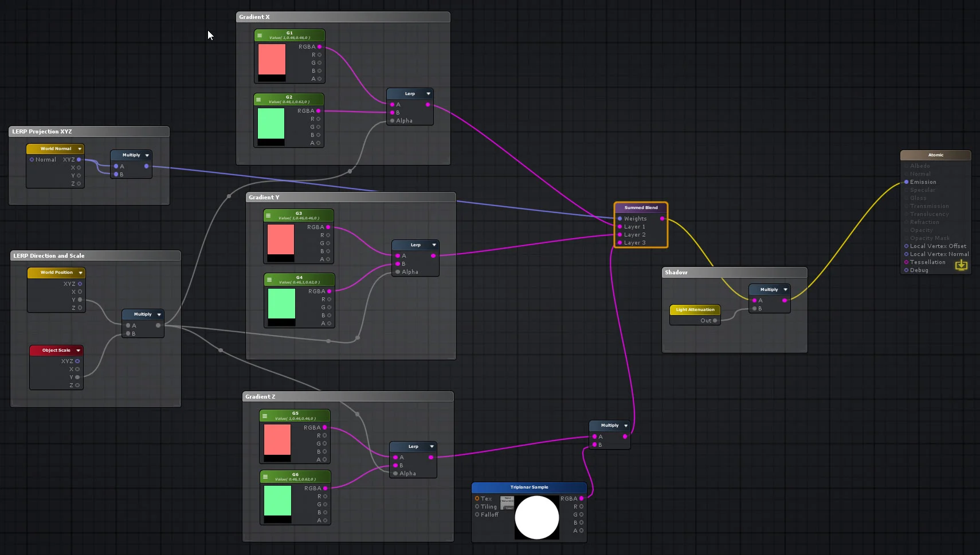Click the G2 node RGBA output port

318,111
